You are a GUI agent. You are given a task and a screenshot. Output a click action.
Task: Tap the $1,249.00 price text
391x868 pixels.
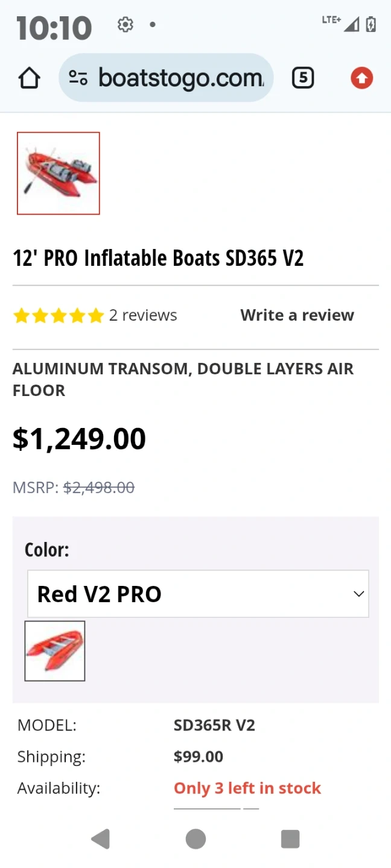[79, 439]
